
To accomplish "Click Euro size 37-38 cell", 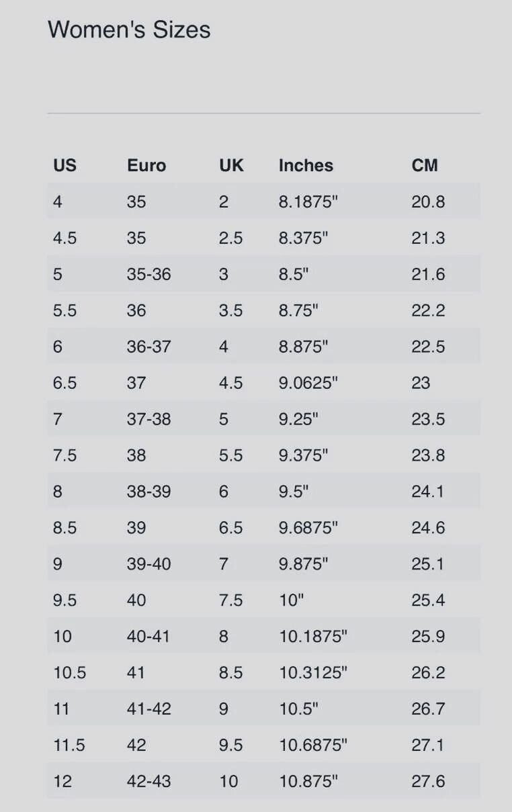I will [148, 419].
